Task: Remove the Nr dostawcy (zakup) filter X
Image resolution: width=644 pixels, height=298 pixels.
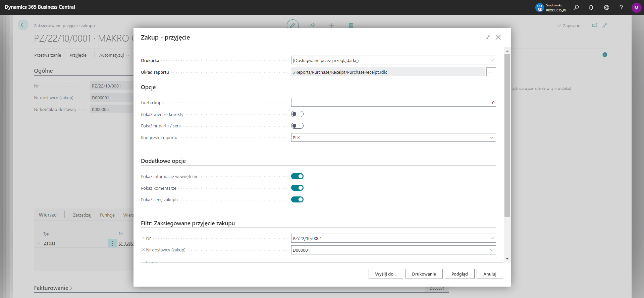Action: (143, 250)
